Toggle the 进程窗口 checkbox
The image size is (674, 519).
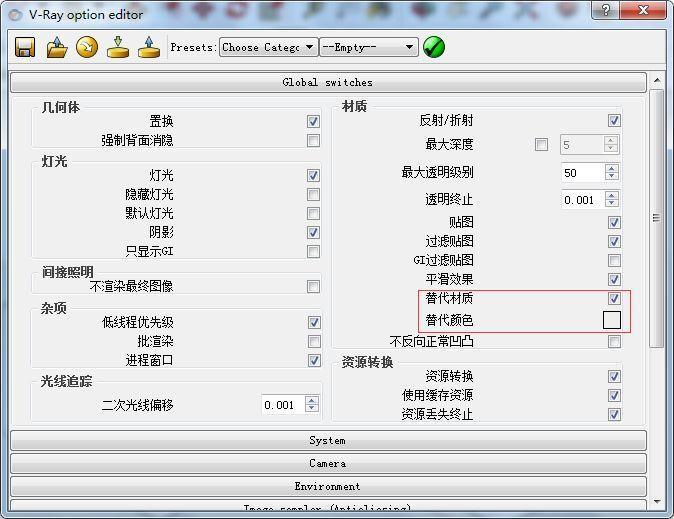pyautogui.click(x=314, y=360)
